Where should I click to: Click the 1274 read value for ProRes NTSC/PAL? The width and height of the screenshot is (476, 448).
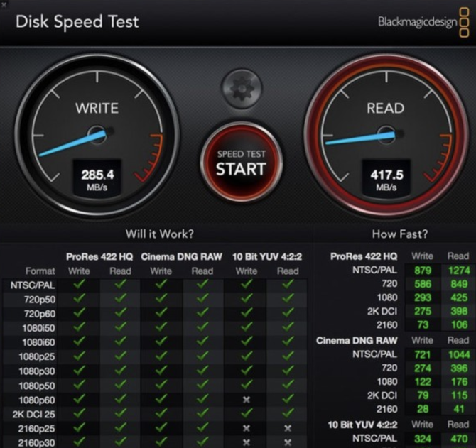tap(458, 270)
